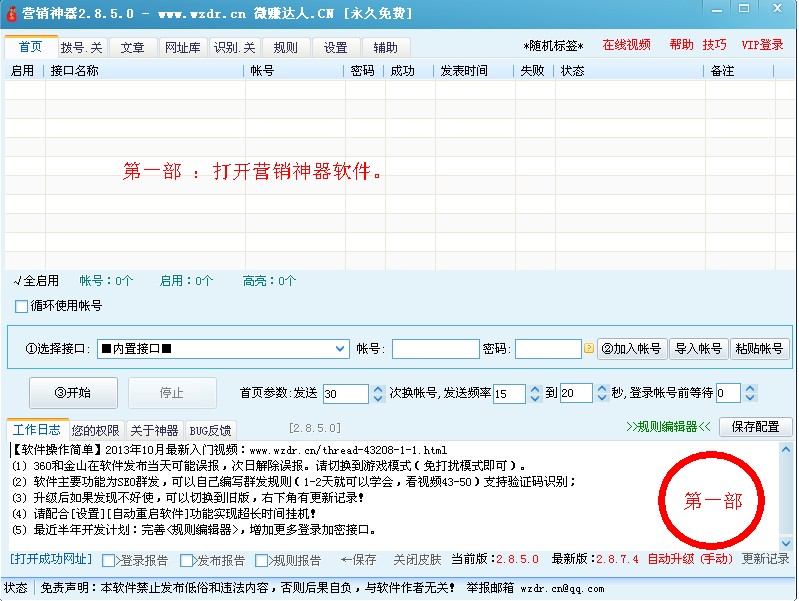Toggle the 规则报告 checkbox

263,560
